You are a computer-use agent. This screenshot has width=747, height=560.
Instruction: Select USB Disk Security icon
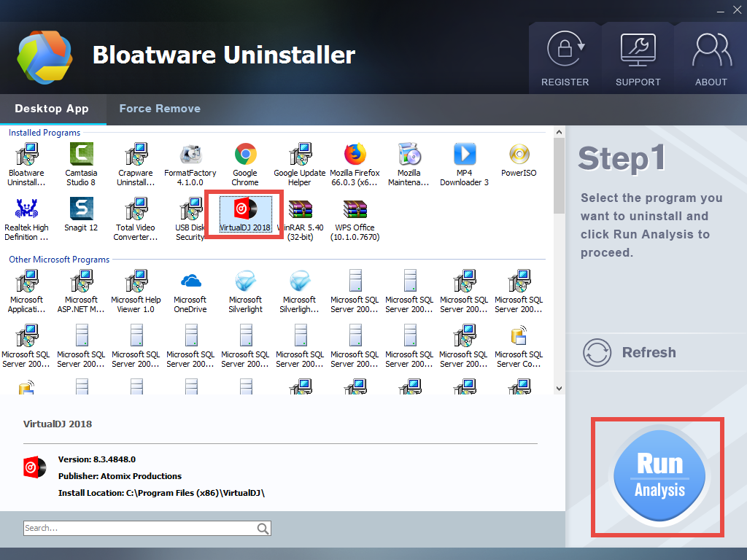(190, 209)
